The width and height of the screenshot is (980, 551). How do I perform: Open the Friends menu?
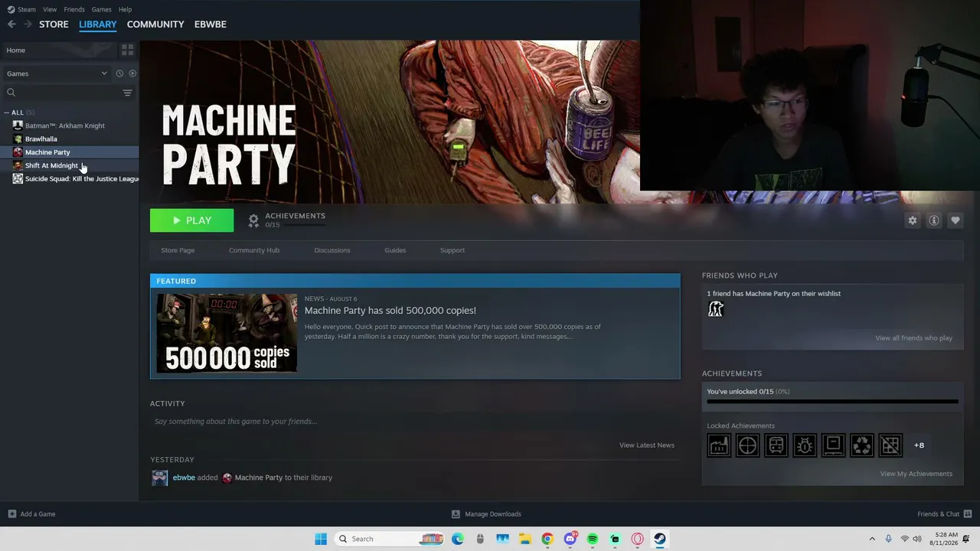[x=74, y=9]
